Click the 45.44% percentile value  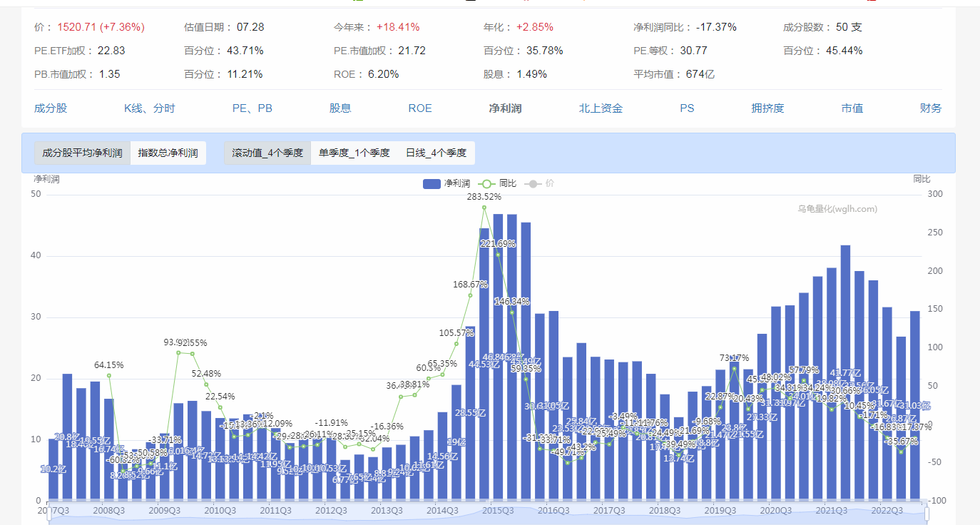844,51
